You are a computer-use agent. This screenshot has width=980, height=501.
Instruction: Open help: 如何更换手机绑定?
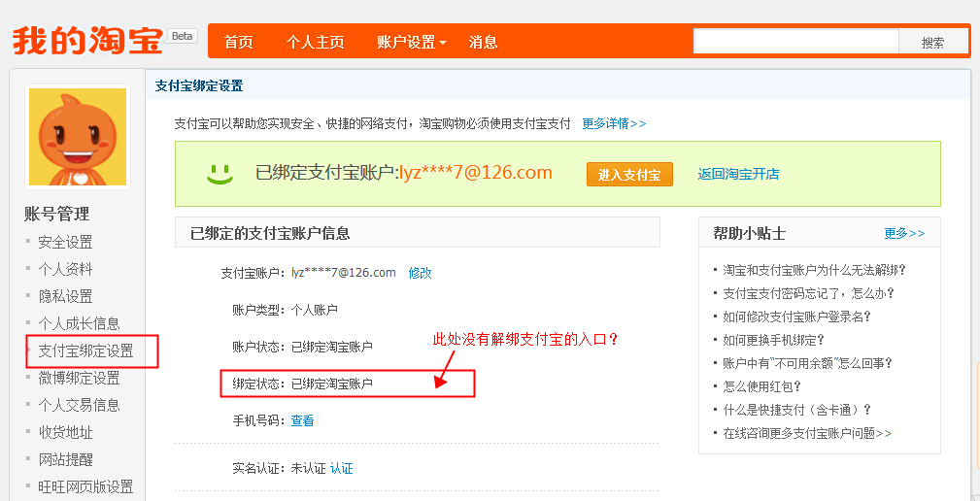(x=774, y=340)
